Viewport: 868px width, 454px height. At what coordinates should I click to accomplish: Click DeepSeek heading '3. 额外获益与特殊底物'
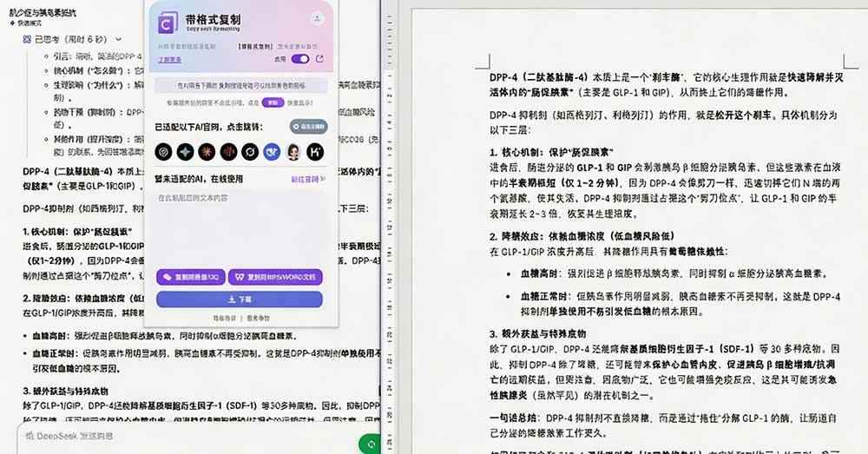pyautogui.click(x=66, y=391)
